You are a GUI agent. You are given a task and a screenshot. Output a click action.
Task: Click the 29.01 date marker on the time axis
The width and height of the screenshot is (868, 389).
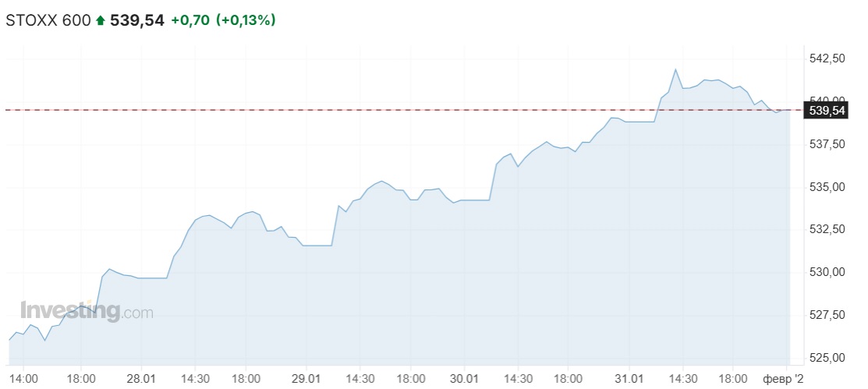pyautogui.click(x=306, y=379)
